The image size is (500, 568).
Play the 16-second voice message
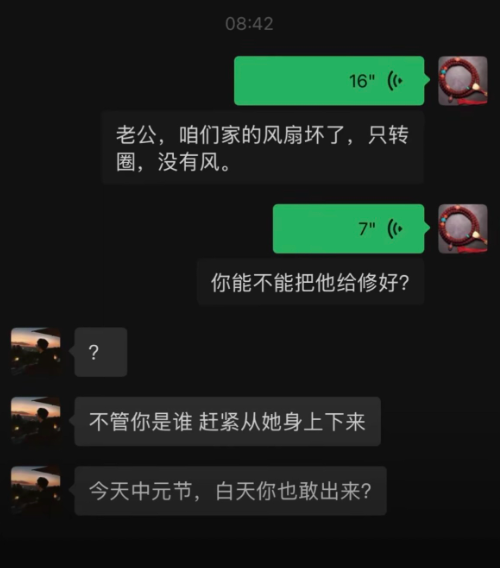(329, 81)
